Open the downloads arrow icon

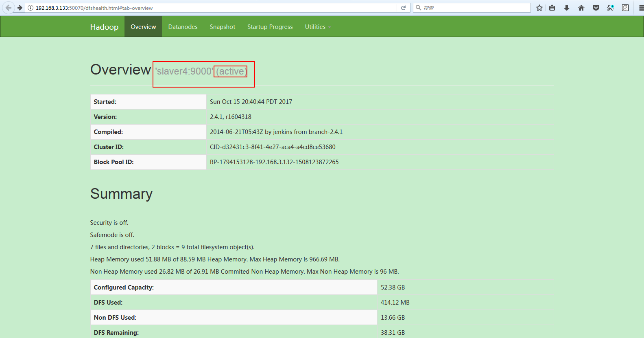[567, 8]
